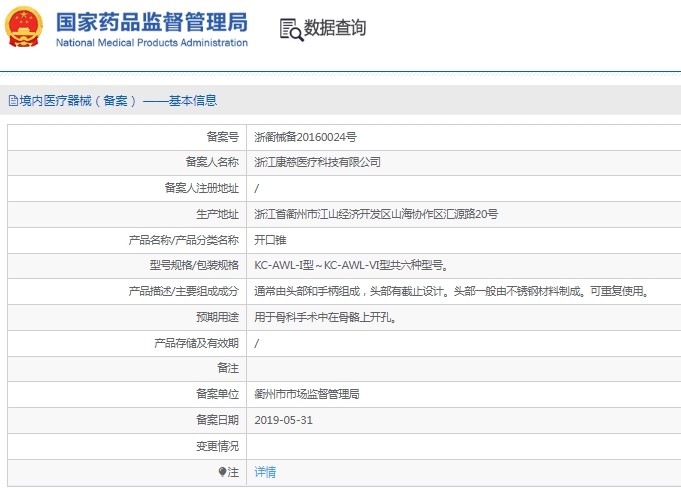Select the filing authority 衢州市市场监督管理局
Image resolution: width=681 pixels, height=492 pixels.
[307, 394]
